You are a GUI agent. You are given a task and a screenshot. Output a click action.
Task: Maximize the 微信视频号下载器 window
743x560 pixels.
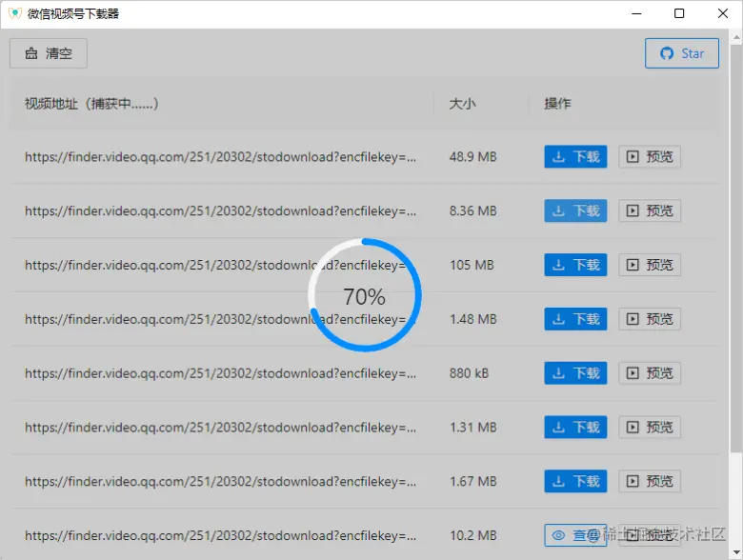pos(679,13)
